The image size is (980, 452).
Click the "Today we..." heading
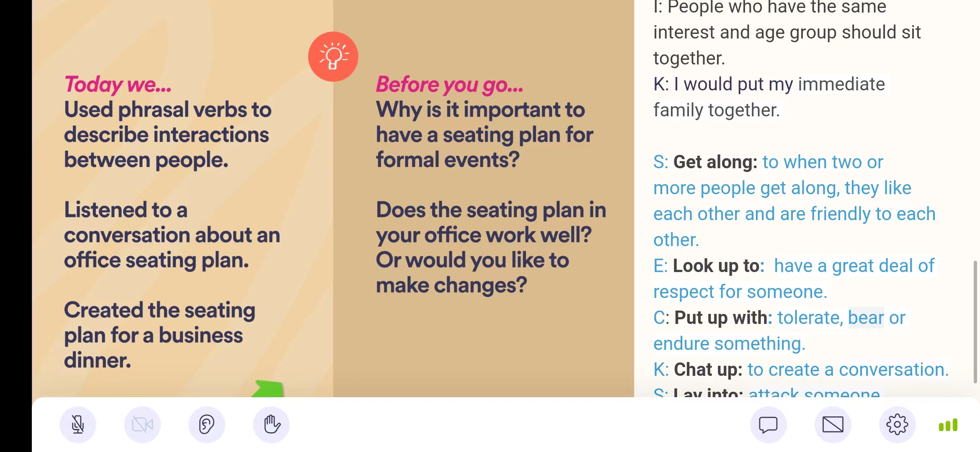coord(118,84)
